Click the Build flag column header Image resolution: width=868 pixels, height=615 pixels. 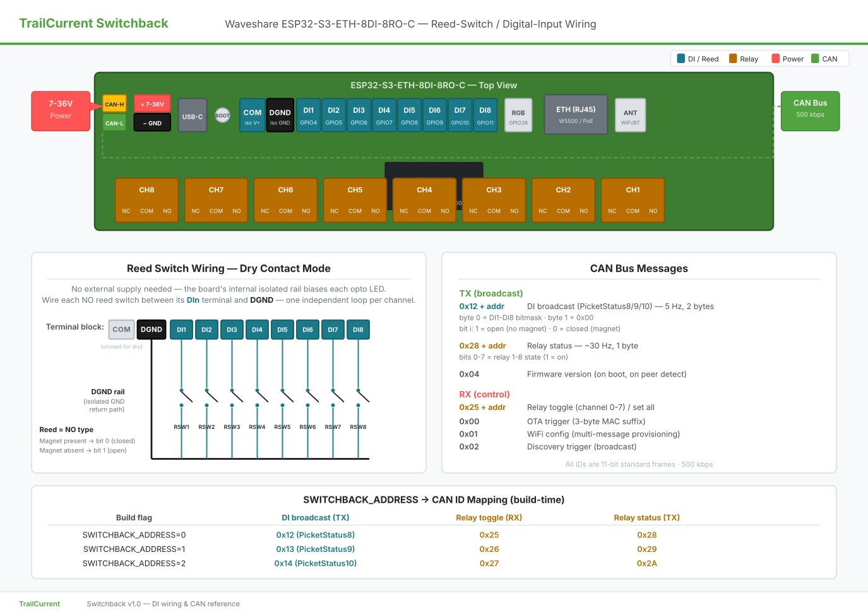coord(134,518)
